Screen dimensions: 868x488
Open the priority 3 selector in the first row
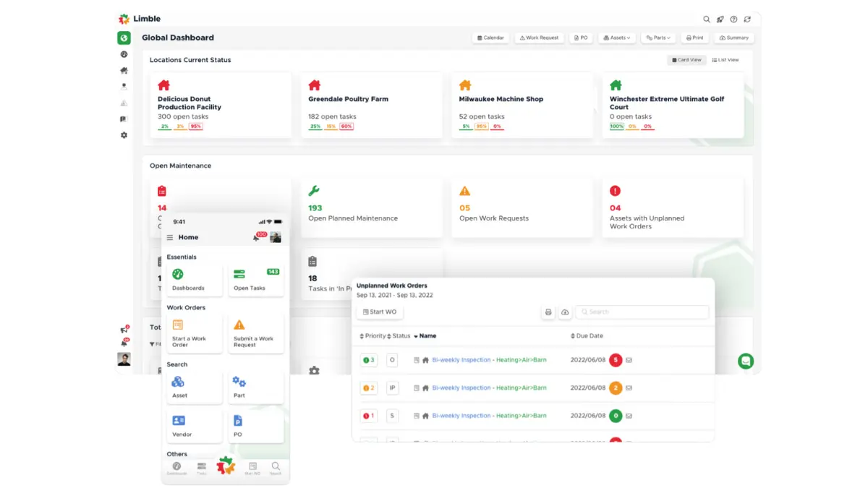(x=369, y=359)
